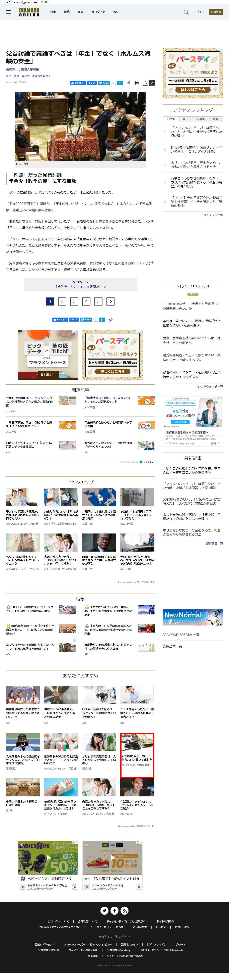Open footer link The Salon
The image size is (229, 980).
pos(91,956)
